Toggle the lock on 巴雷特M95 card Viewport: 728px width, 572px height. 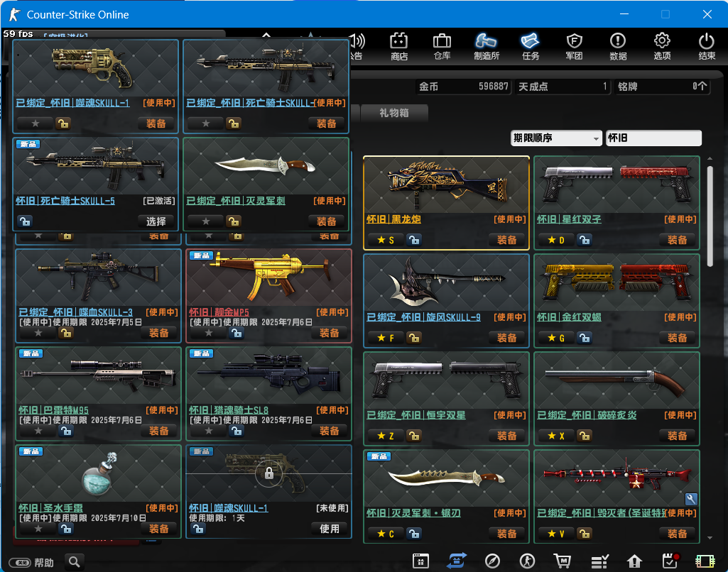pos(66,431)
